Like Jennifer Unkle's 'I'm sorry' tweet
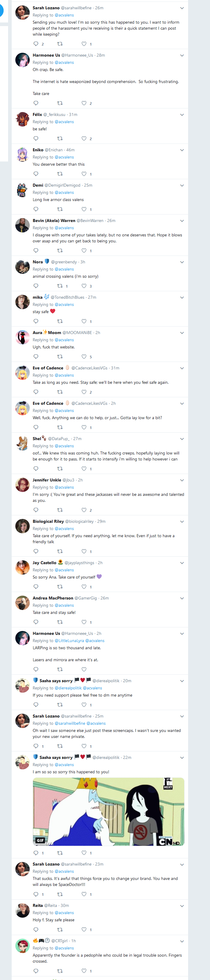The height and width of the screenshot is (980, 210). coord(84,510)
